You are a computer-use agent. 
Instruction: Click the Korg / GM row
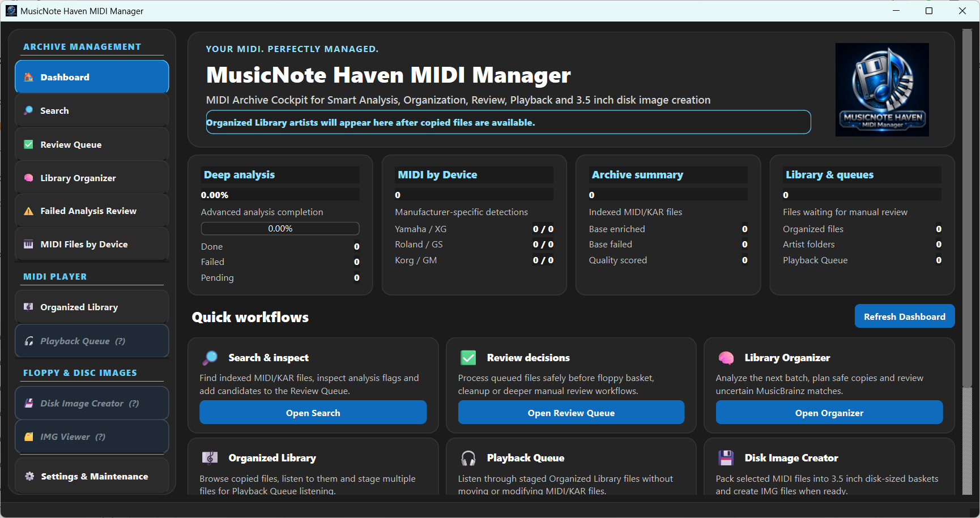point(474,260)
